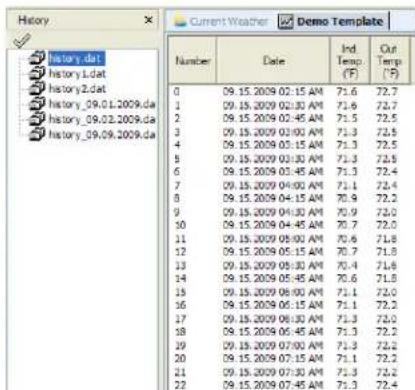Select date cell 09.15.2009 07:45 AM
This screenshot has height=390, width=415.
coord(273,385)
